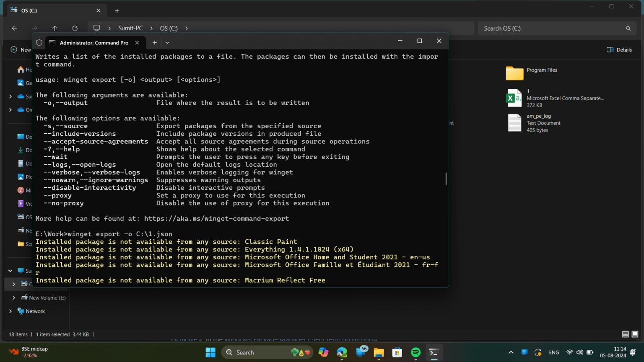The image size is (644, 362).
Task: Open the winget-command-export help link
Action: pos(216,218)
